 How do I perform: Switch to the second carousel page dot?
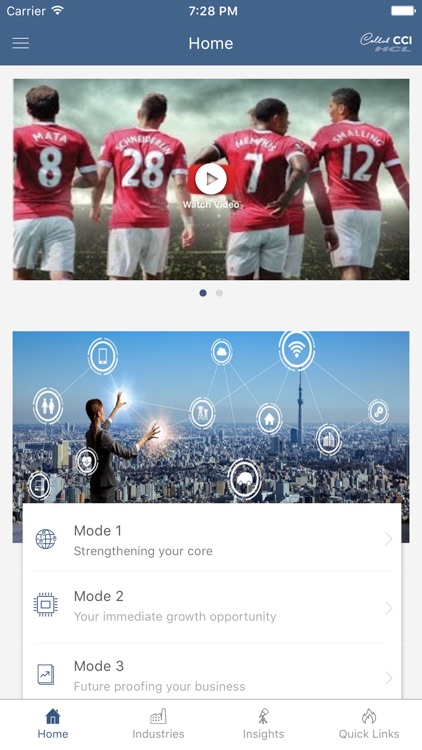tap(219, 293)
